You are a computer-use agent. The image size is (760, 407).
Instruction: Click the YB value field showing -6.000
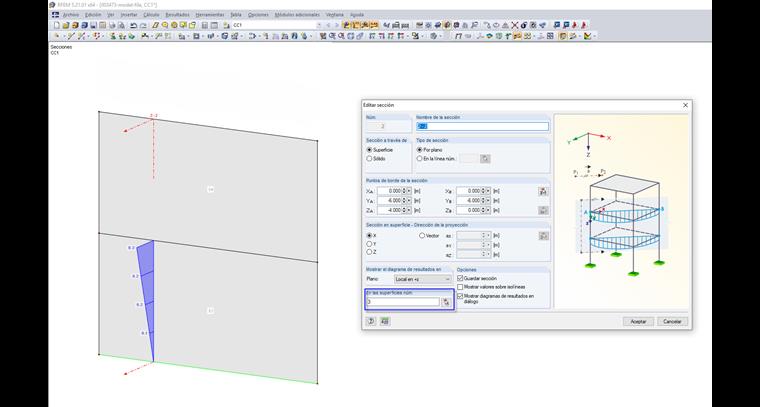coord(468,201)
